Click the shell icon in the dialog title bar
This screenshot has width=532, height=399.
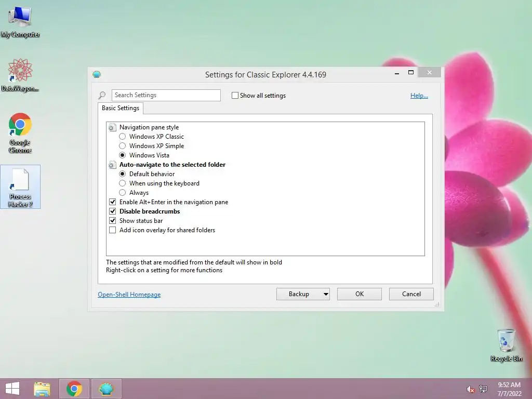[x=97, y=74]
